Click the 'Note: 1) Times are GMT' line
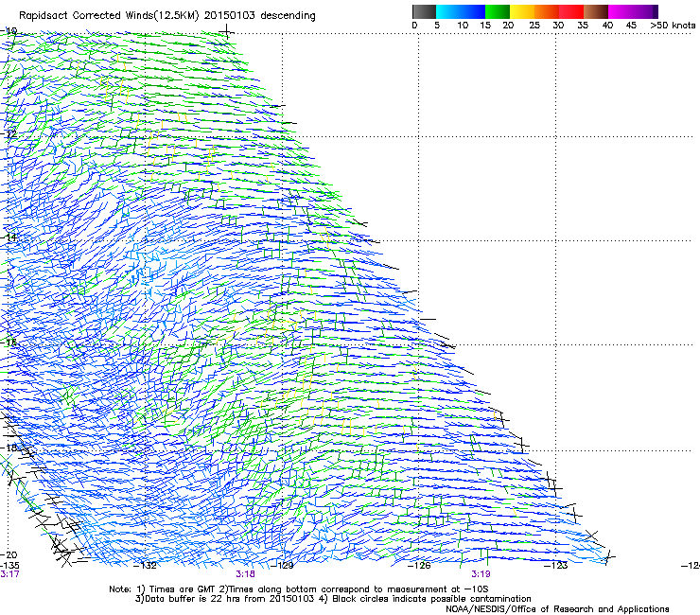 point(299,589)
